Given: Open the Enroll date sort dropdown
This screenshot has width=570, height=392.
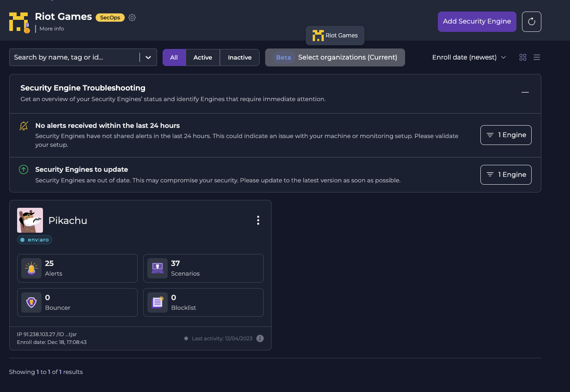Looking at the screenshot, I should click(x=468, y=57).
